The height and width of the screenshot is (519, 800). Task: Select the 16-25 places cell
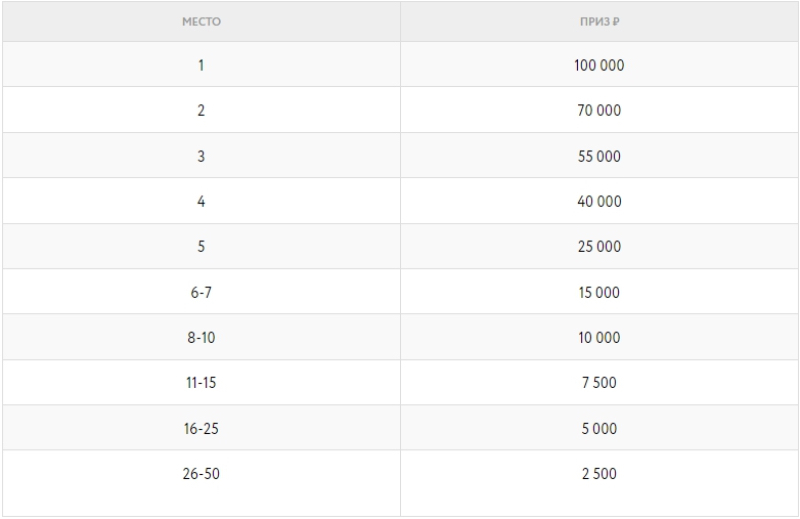click(x=201, y=428)
